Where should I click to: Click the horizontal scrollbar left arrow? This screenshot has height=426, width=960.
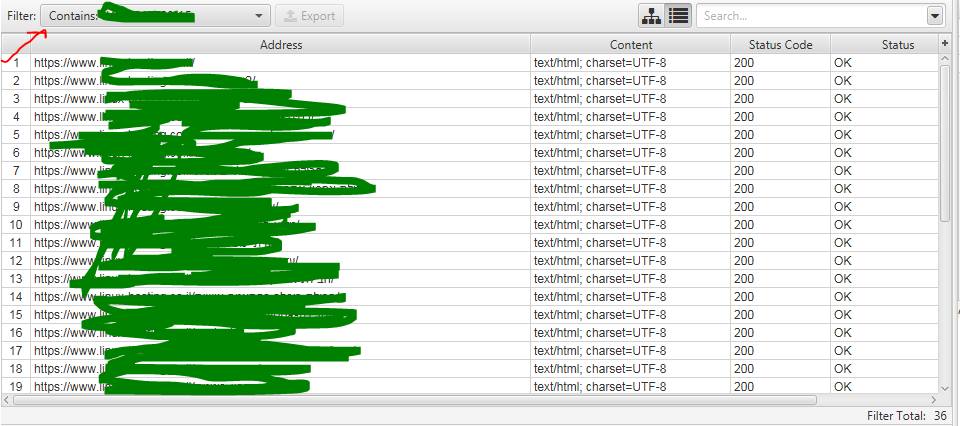pyautogui.click(x=6, y=400)
